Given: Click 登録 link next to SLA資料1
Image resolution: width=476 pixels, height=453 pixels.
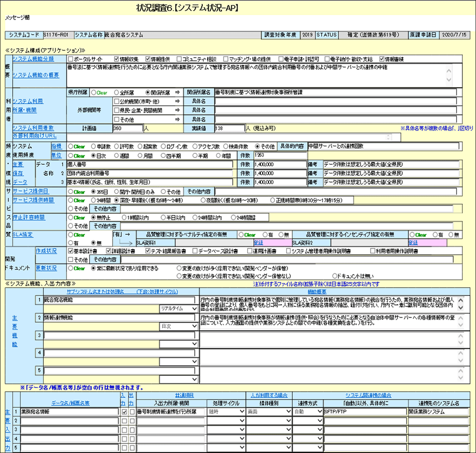Looking at the screenshot, I should pos(258,243).
